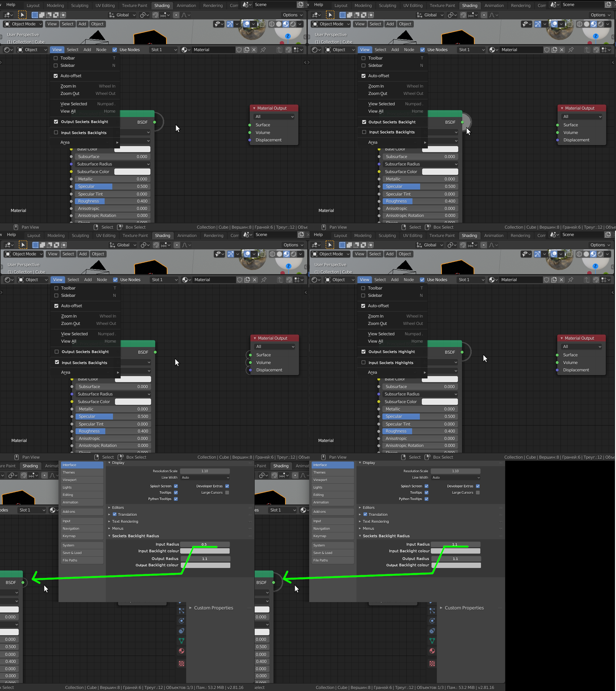
Task: Open Add-ons in Preferences with Input Radius 0.5
Action: (x=82, y=511)
